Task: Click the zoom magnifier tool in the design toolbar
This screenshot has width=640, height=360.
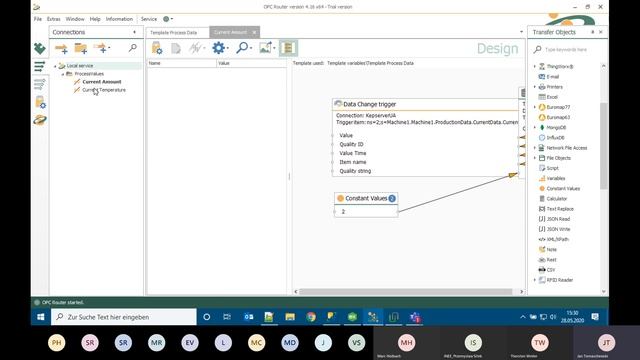Action: 242,48
